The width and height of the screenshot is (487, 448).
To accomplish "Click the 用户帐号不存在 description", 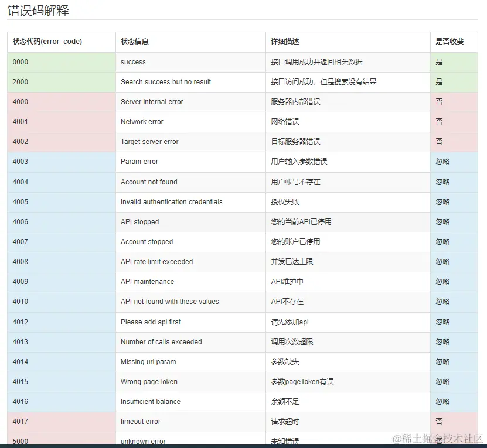I will (x=295, y=182).
